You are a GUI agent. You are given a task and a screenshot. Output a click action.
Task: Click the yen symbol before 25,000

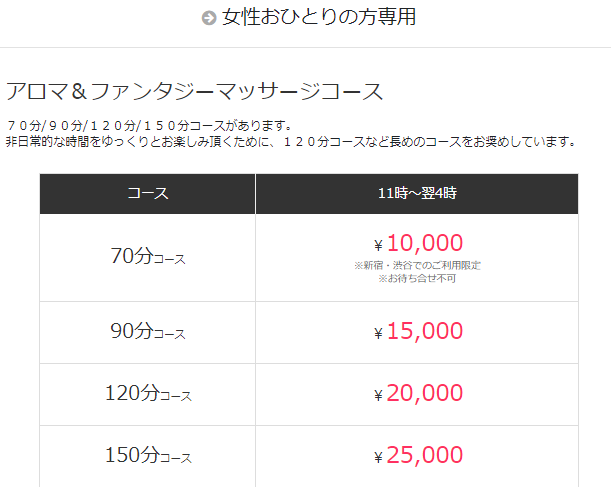pyautogui.click(x=379, y=459)
